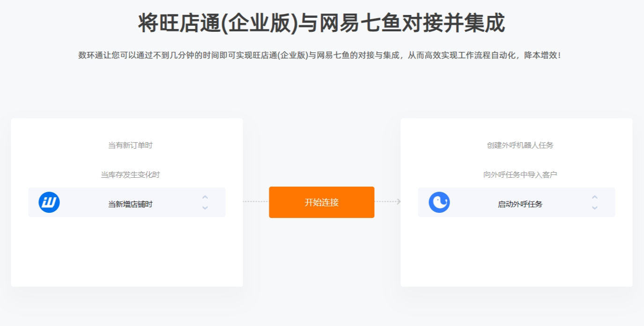Choose the 创建外呼机器人任务 action
The image size is (644, 326).
(x=520, y=145)
